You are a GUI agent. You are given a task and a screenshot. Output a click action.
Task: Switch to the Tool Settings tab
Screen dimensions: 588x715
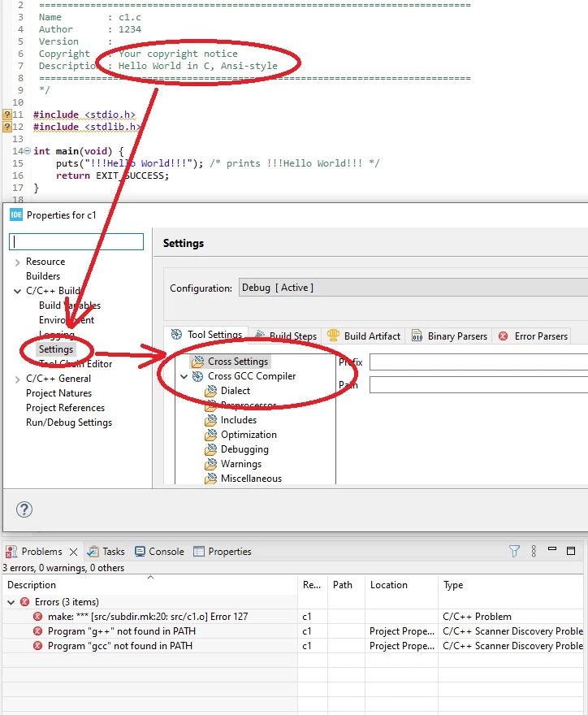207,335
